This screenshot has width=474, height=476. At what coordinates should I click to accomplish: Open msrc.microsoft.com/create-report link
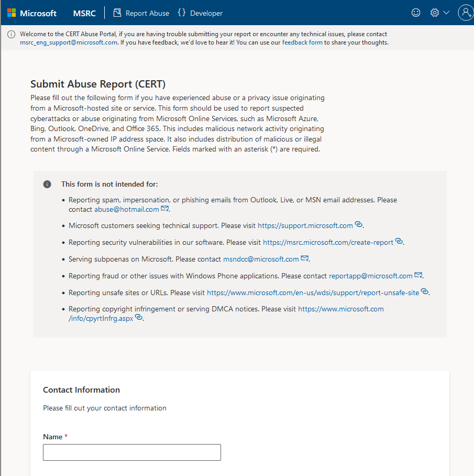pyautogui.click(x=328, y=243)
